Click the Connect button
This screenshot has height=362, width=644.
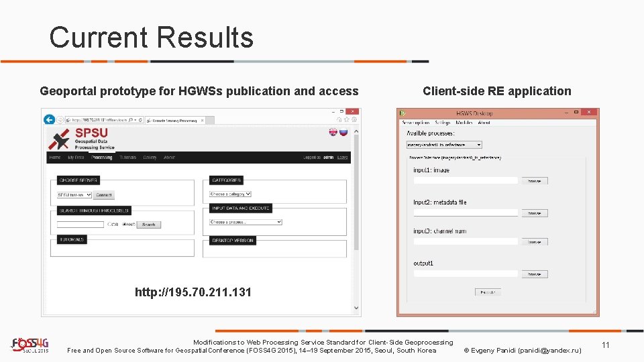click(x=104, y=195)
